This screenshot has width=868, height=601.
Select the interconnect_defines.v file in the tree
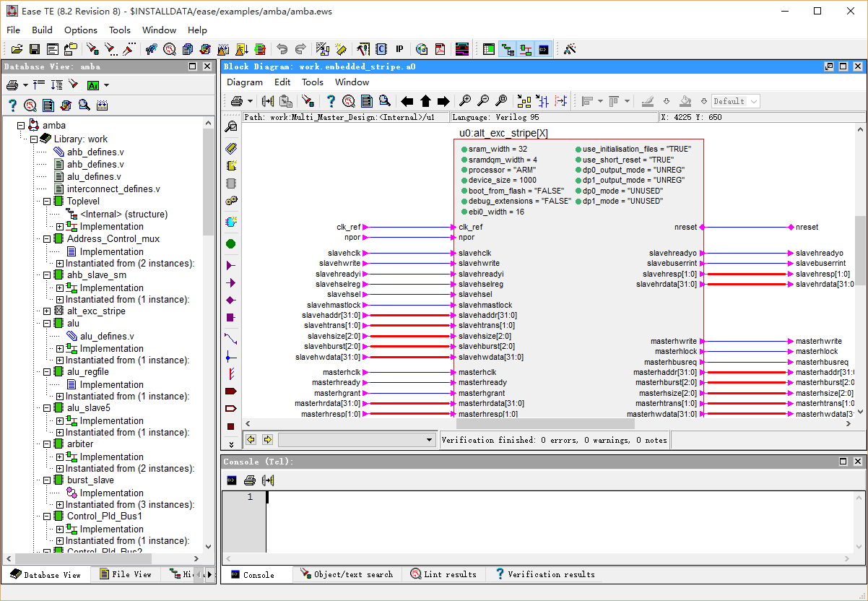(x=113, y=189)
